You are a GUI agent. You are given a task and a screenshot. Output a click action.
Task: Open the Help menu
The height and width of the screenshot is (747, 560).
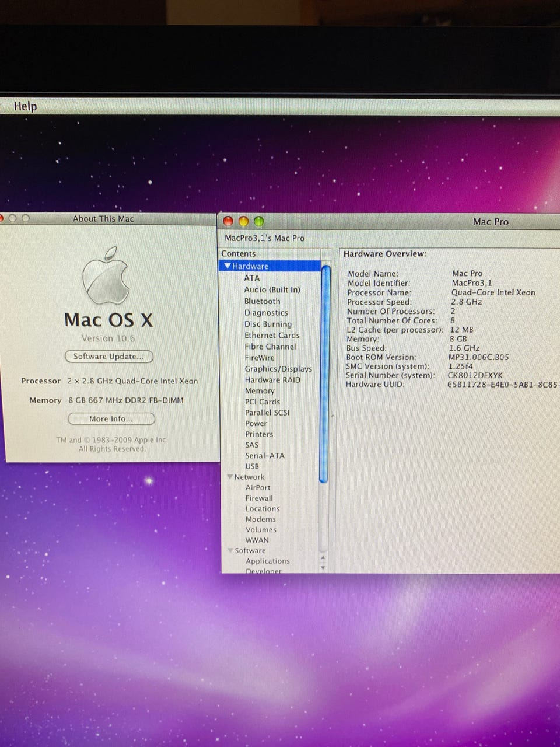25,106
